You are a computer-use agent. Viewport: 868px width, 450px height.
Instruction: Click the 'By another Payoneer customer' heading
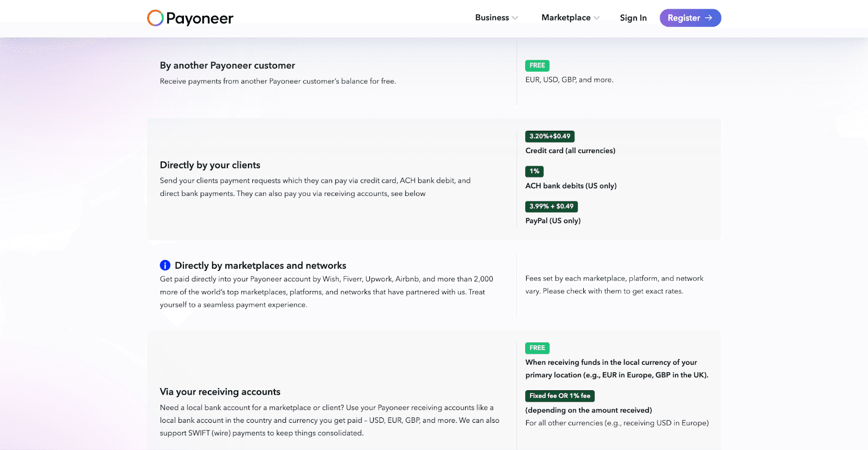(227, 66)
